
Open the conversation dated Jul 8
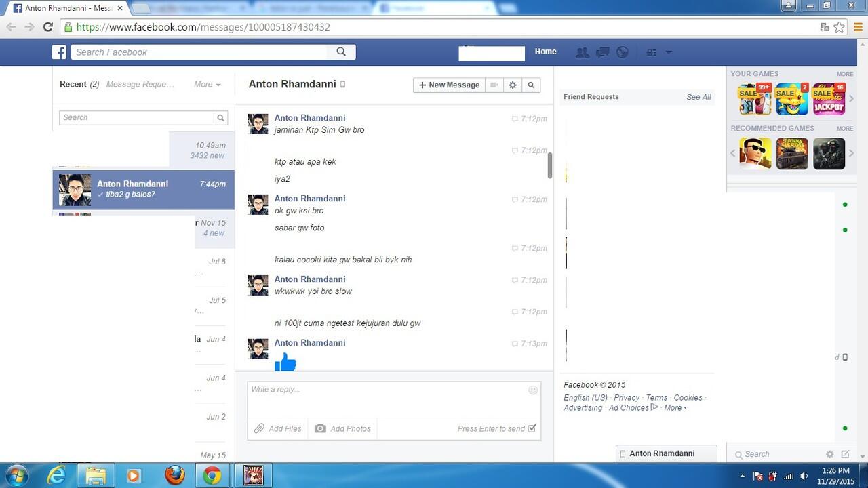[x=144, y=267]
